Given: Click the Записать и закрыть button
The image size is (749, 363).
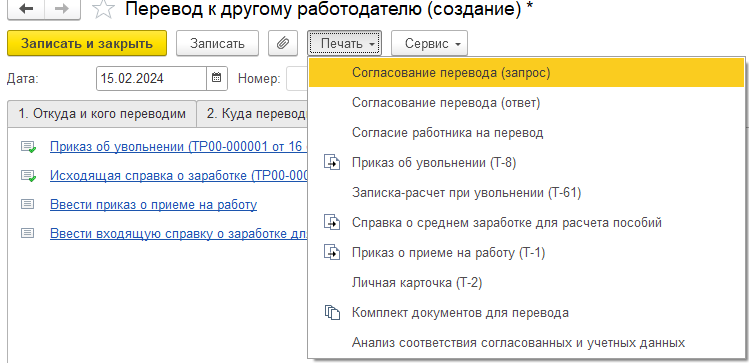Looking at the screenshot, I should (x=87, y=43).
